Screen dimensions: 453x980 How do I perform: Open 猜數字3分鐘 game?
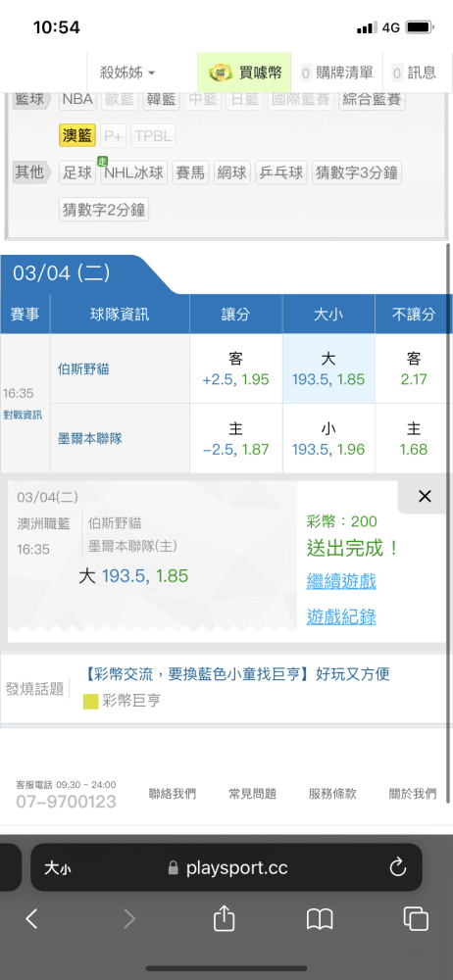pos(357,172)
